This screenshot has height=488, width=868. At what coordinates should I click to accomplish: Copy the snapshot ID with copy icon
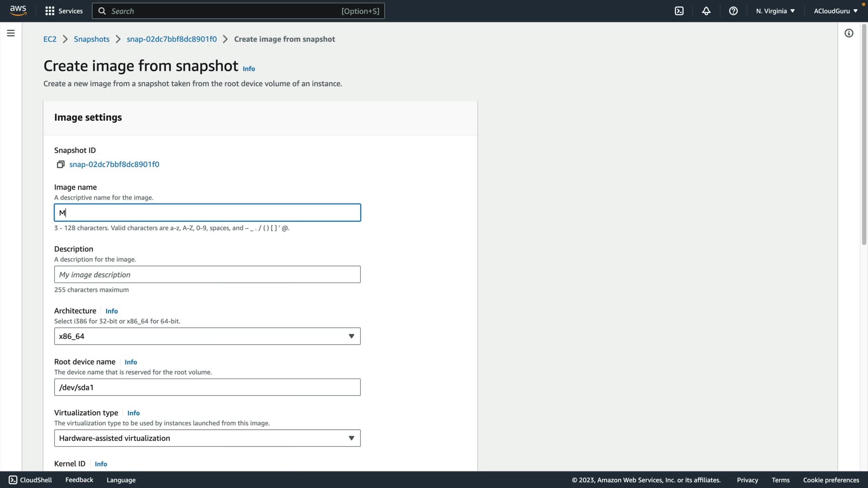61,164
